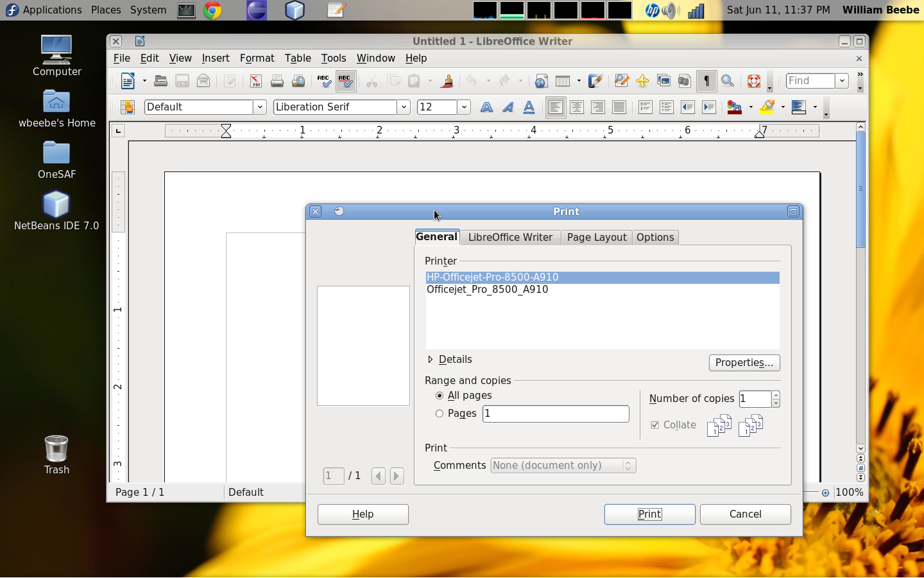Click the Pages range input field
924x578 pixels.
[x=556, y=414]
